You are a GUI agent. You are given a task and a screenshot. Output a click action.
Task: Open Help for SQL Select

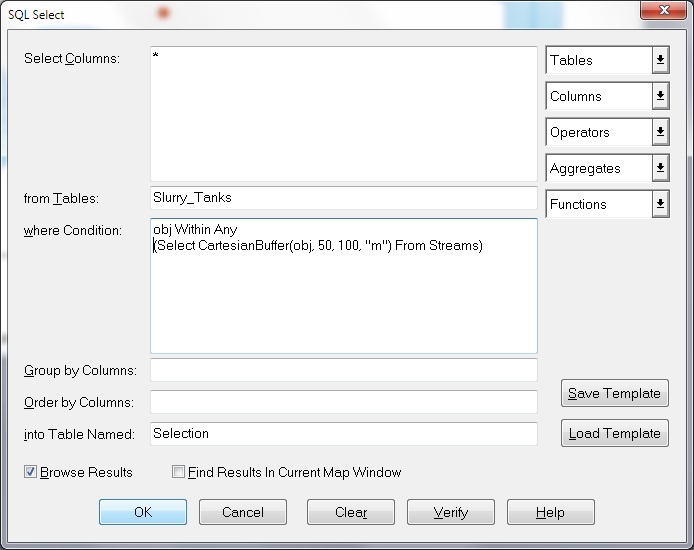click(551, 512)
